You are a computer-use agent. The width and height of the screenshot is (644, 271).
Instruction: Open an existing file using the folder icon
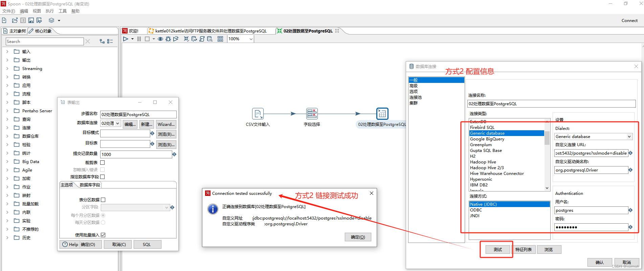15,20
